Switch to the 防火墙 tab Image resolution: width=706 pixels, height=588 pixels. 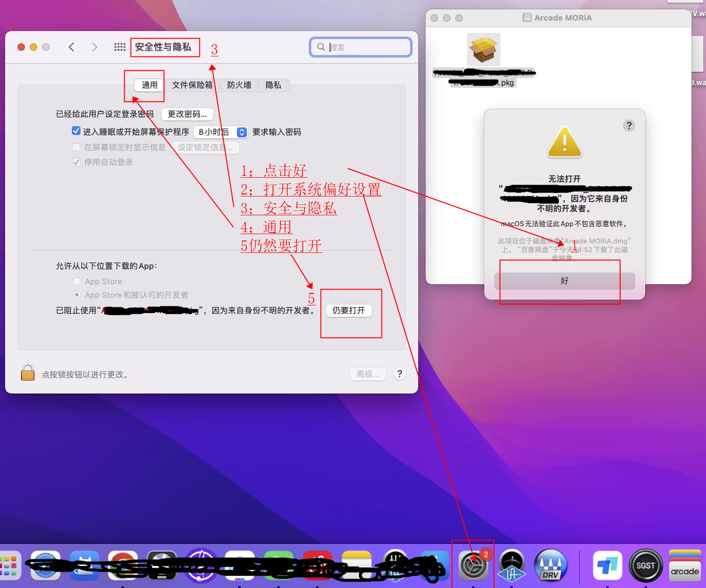tap(239, 85)
